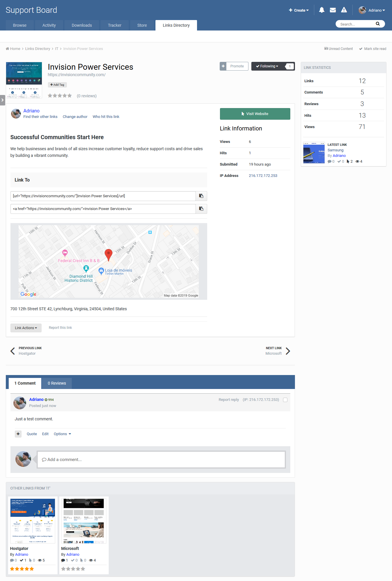Viewport: 392px width, 581px height.
Task: Click the red map pin marker
Action: (108, 255)
